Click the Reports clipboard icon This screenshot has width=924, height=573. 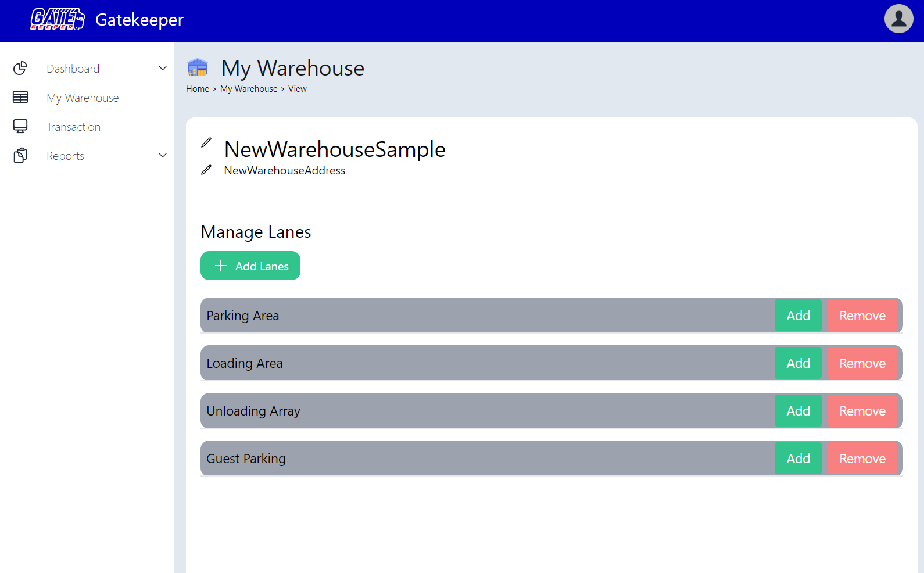click(20, 156)
